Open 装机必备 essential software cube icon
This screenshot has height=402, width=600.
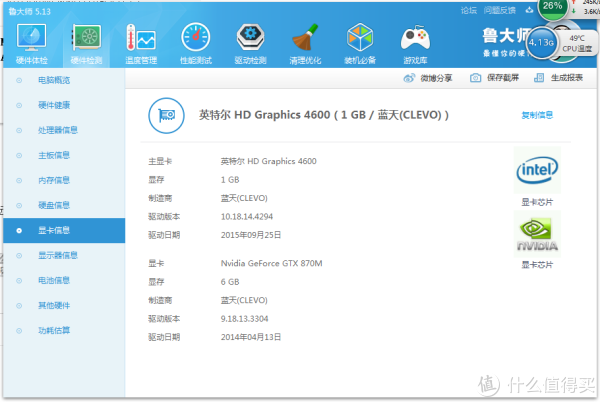(360, 42)
